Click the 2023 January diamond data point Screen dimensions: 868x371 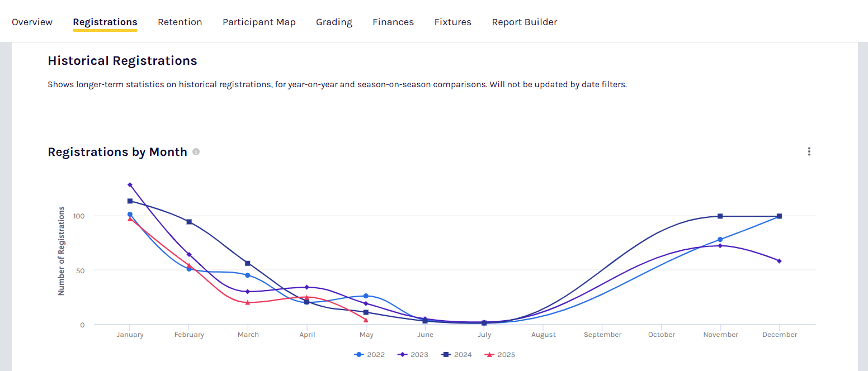[x=130, y=185]
